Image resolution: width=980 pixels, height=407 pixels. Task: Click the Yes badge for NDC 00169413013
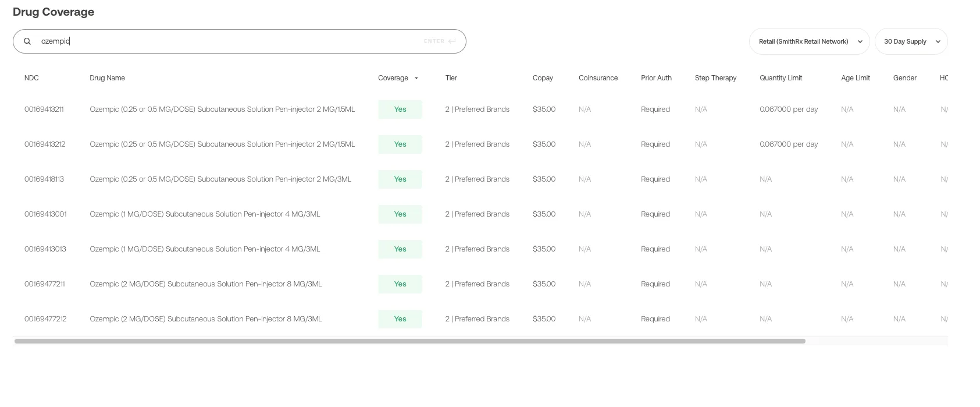(400, 249)
